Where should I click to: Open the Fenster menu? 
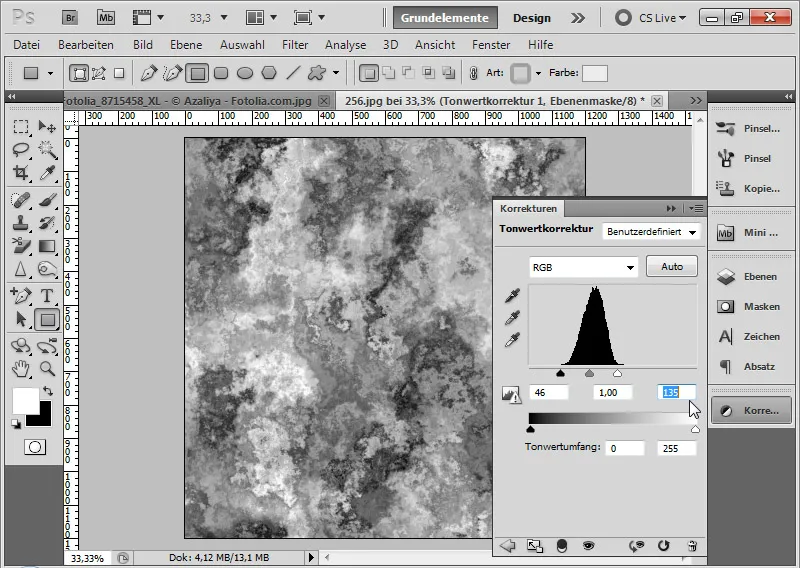491,45
